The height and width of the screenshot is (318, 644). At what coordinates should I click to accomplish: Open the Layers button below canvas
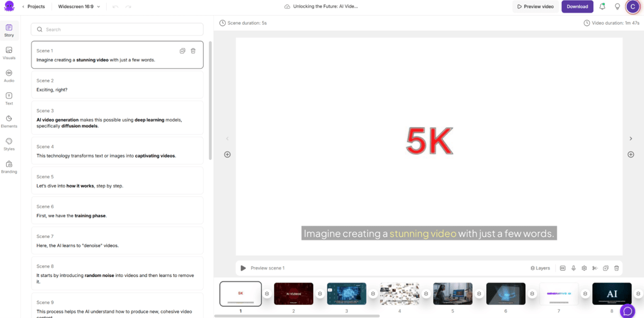pos(540,268)
